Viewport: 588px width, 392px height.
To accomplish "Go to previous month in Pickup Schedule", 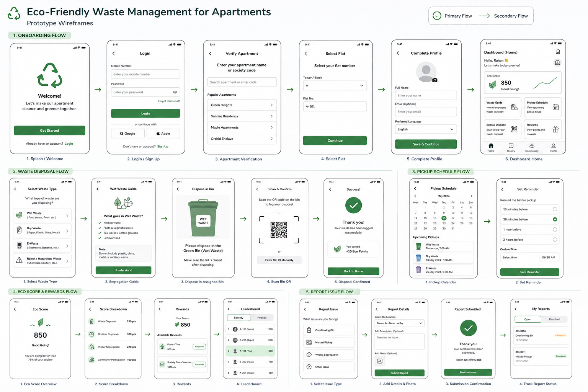I will (x=415, y=196).
